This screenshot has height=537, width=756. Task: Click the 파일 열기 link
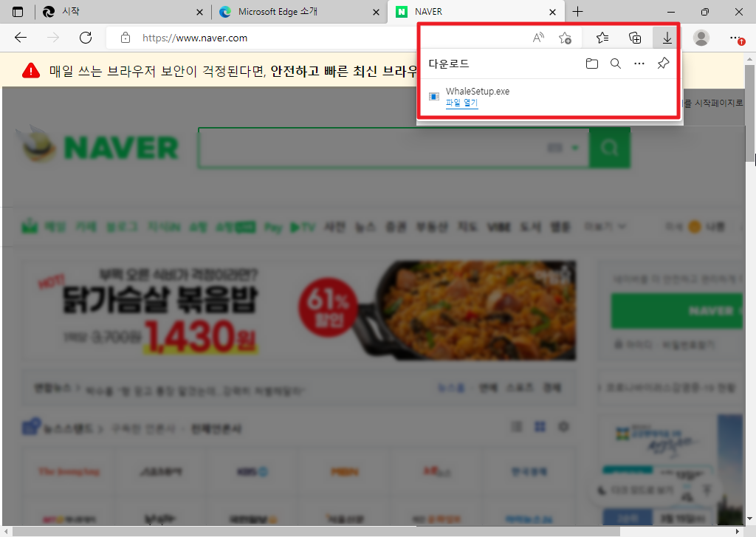461,103
